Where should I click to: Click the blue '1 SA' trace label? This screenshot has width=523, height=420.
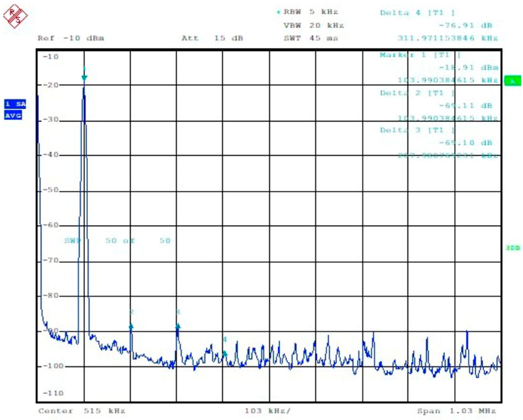pos(15,104)
